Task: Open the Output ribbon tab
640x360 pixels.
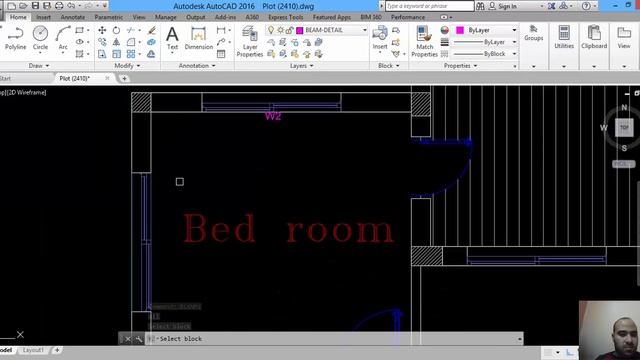Action: pos(196,17)
